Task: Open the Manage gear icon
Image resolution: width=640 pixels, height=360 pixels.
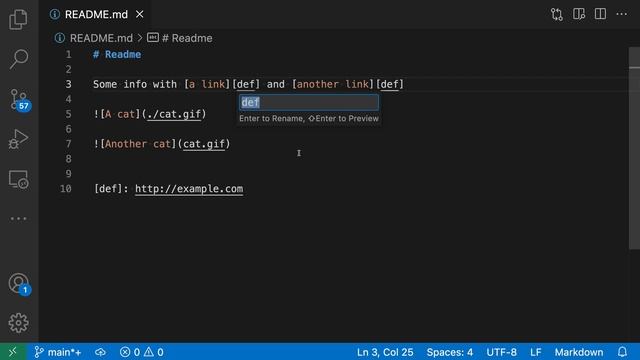Action: (x=18, y=323)
